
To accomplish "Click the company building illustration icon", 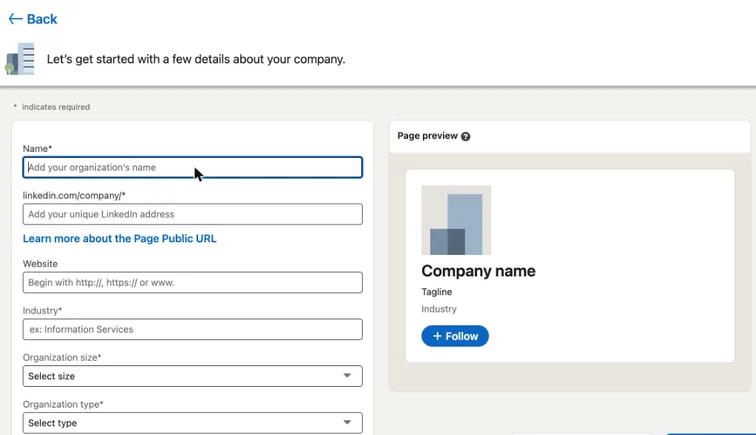I will (20, 59).
